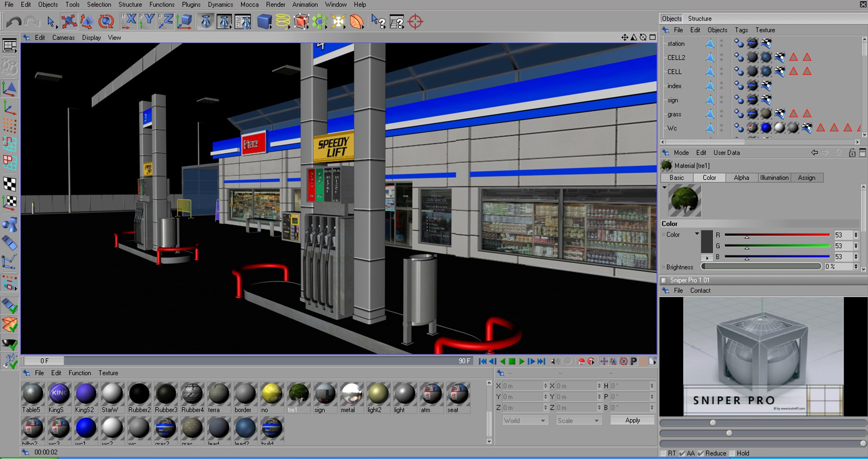Select the Scale tool in toolbar

click(87, 21)
